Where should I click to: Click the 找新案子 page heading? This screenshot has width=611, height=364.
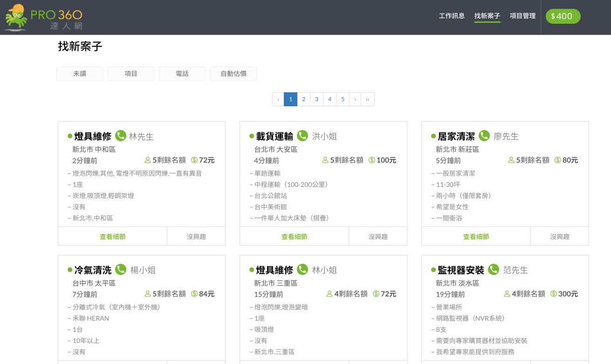pyautogui.click(x=80, y=46)
